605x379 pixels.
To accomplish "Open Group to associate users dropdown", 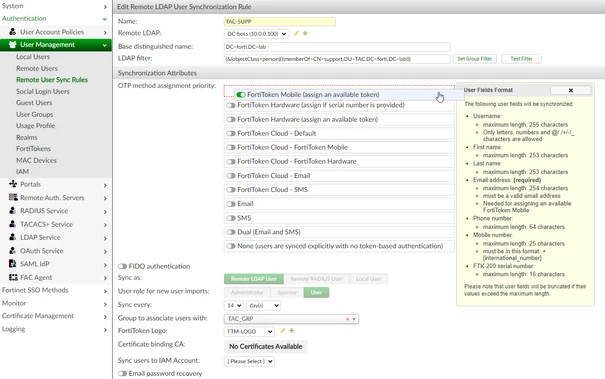I will [x=291, y=319].
